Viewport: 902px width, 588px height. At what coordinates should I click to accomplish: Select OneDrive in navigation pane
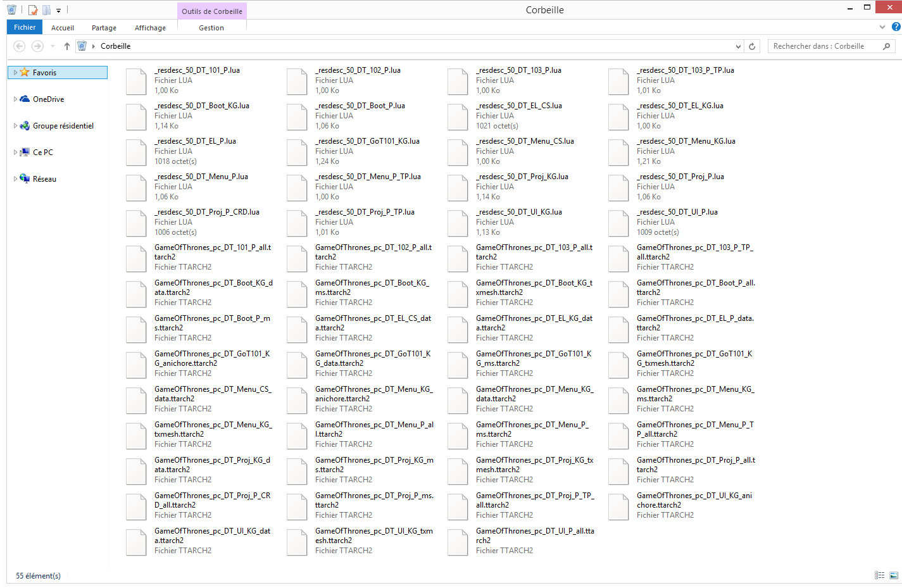point(48,99)
